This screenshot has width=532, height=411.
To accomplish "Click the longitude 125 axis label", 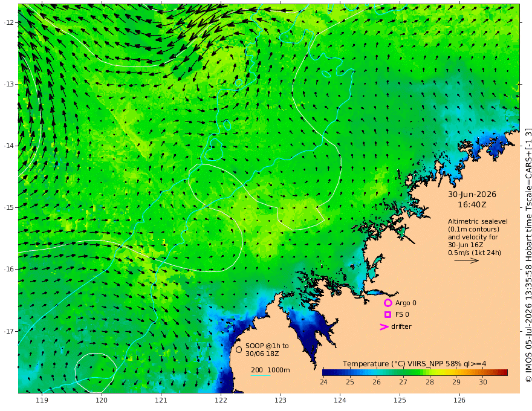I will (400, 401).
